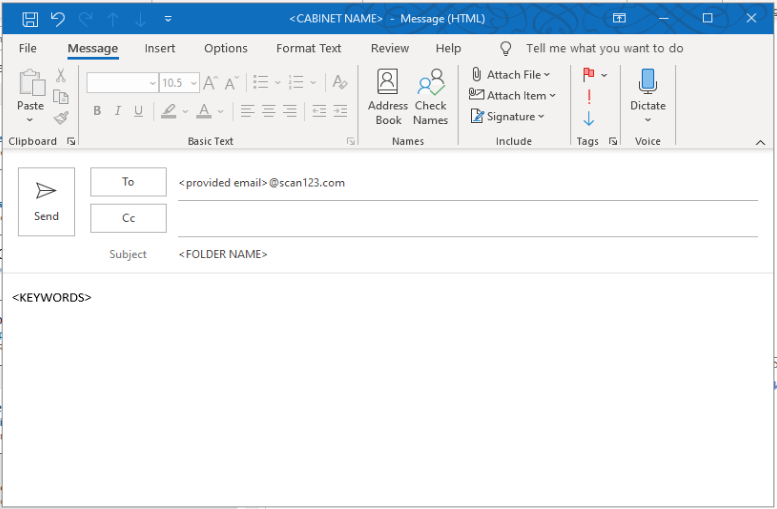Set Low Importance with the down arrow
The width and height of the screenshot is (777, 509).
[589, 118]
